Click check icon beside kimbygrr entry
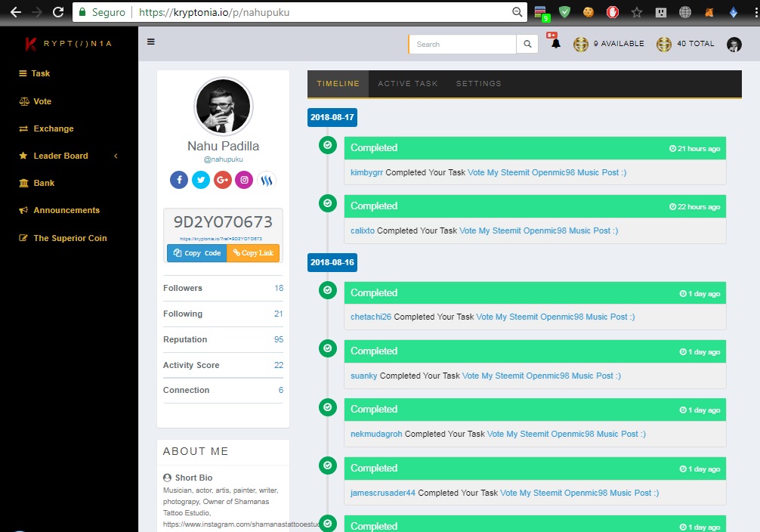Viewport: 760px width, 532px height. click(x=328, y=145)
